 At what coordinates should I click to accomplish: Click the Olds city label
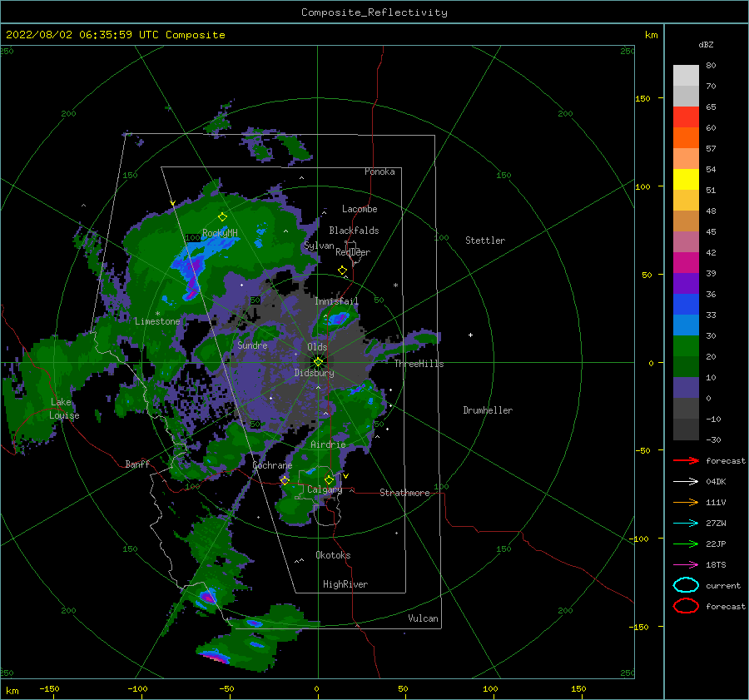[317, 347]
